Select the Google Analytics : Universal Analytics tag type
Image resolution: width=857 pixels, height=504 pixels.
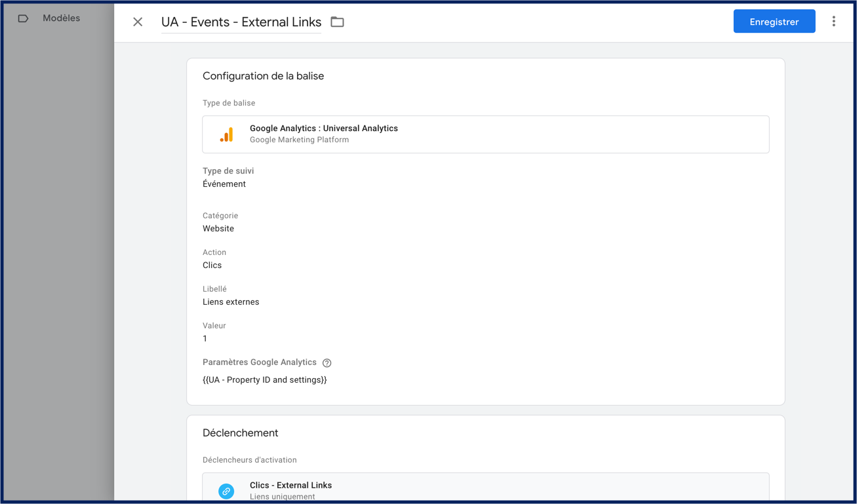(486, 134)
